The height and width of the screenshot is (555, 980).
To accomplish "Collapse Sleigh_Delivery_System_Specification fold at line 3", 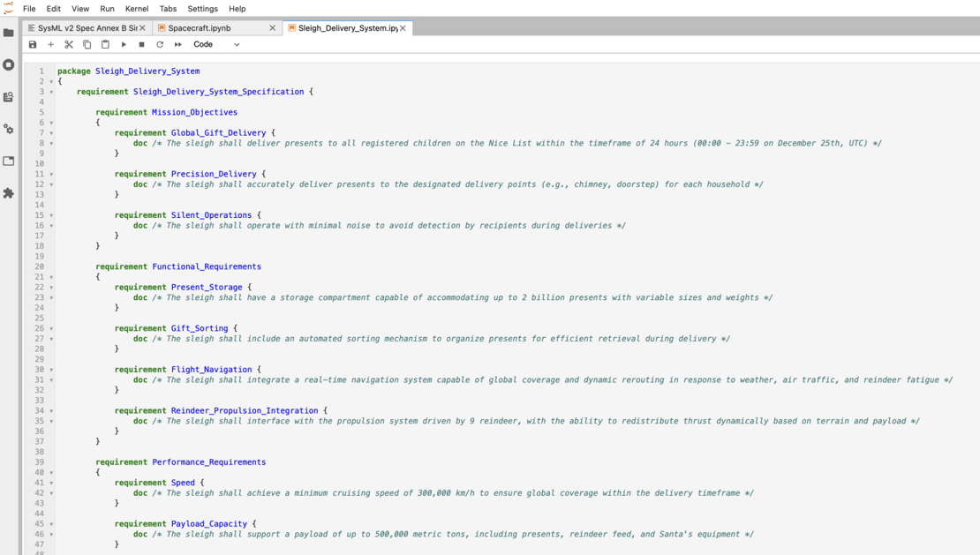I will (x=51, y=92).
